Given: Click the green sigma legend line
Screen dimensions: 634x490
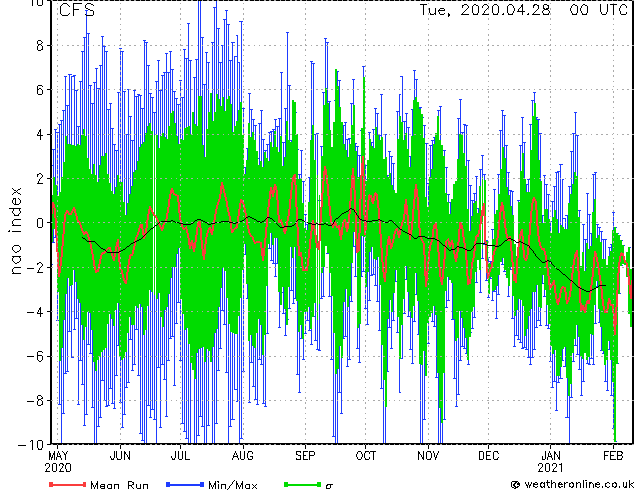Looking at the screenshot, I should [303, 484].
